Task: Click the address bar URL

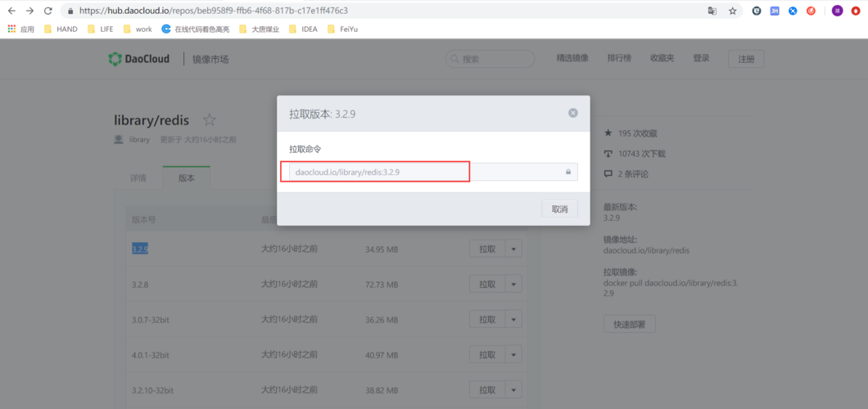Action: 214,11
